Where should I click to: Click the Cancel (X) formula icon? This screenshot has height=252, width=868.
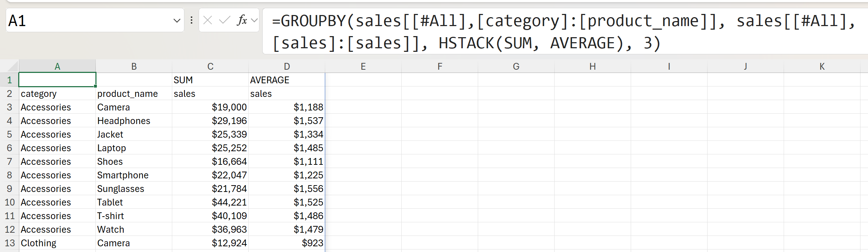tap(208, 20)
